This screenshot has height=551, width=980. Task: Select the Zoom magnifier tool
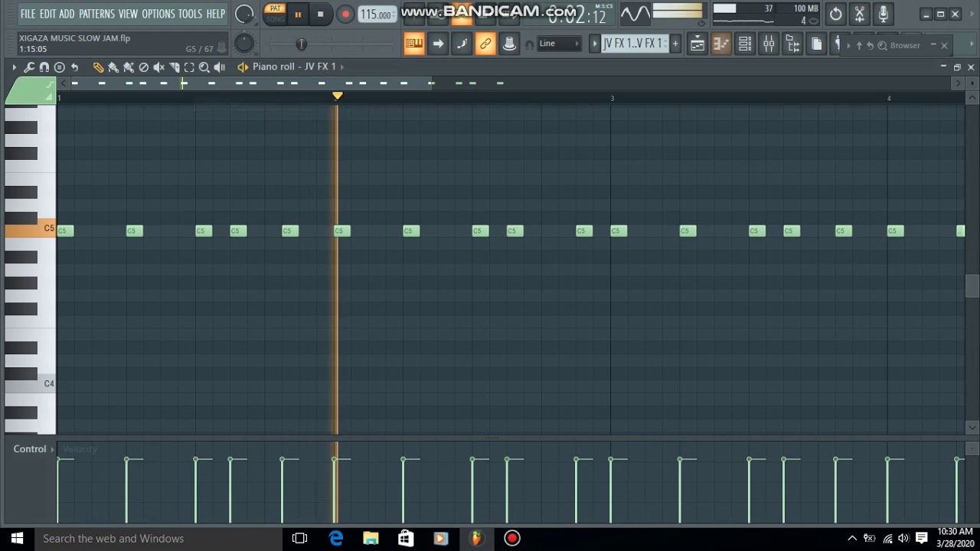click(x=204, y=67)
